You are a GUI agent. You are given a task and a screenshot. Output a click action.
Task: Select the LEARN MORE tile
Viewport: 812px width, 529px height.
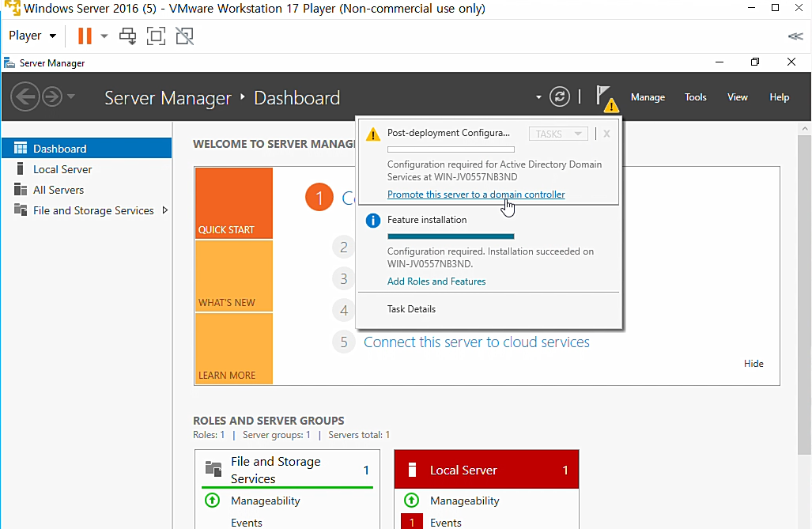tap(234, 349)
